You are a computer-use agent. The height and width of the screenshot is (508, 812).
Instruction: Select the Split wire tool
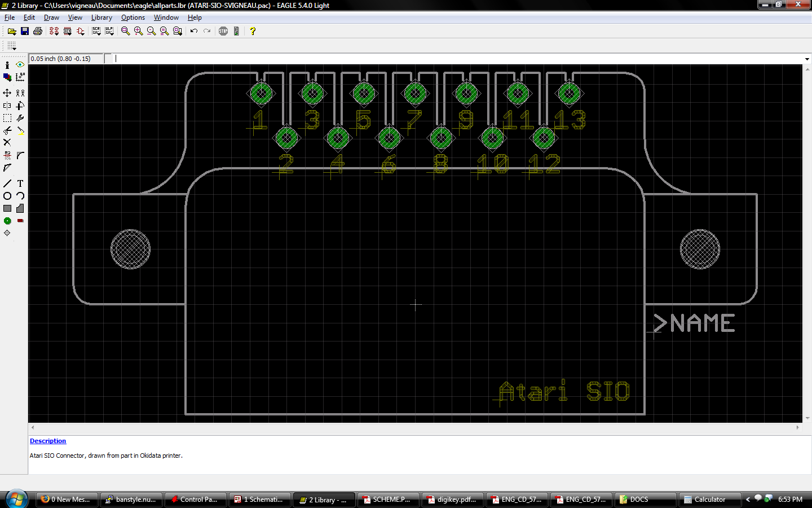point(7,168)
